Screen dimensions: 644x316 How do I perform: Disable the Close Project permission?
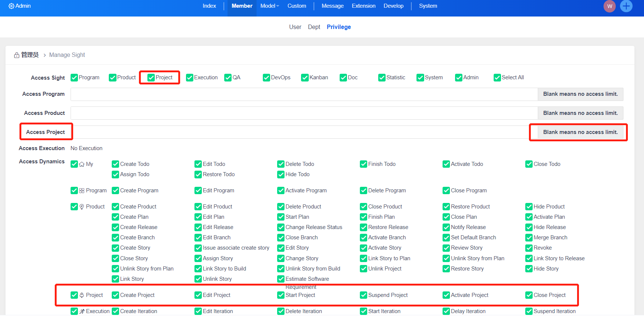529,295
